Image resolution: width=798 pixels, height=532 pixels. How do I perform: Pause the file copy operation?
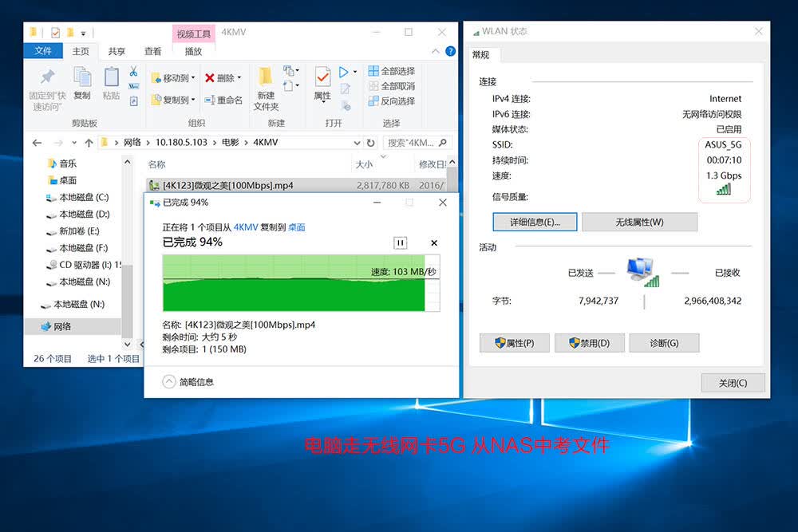click(x=401, y=243)
